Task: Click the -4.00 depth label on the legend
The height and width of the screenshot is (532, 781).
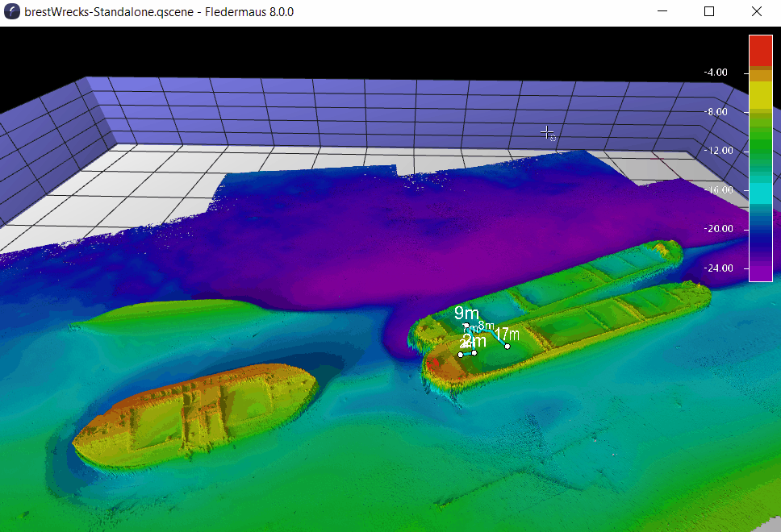Action: 716,73
